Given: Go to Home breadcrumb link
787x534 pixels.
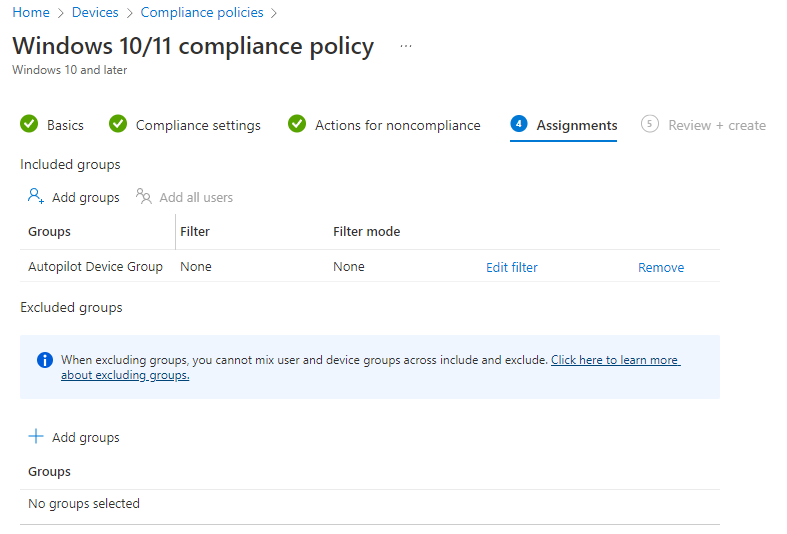Looking at the screenshot, I should click(x=31, y=13).
